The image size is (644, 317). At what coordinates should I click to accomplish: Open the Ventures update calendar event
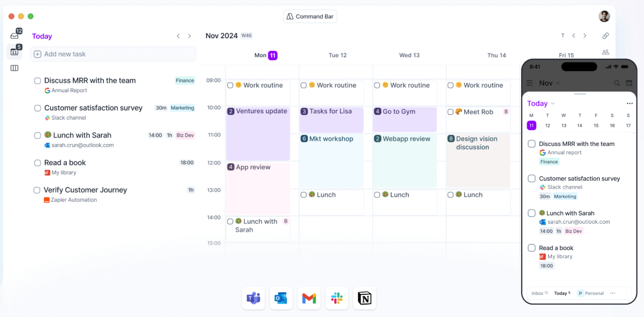[258, 134]
